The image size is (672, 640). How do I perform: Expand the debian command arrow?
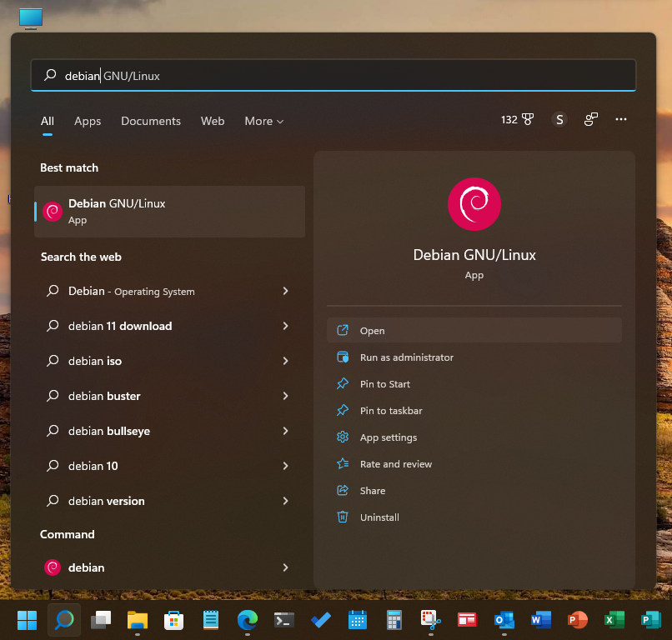[x=285, y=567]
